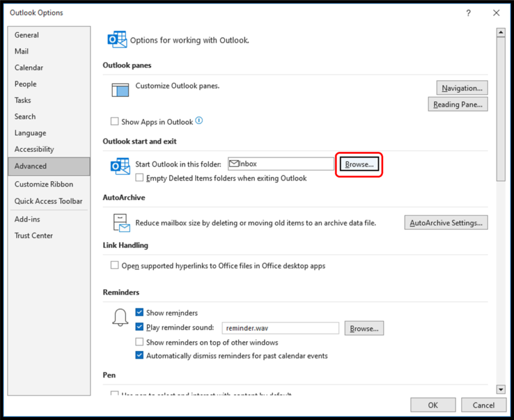This screenshot has width=514, height=420.
Task: Enable showing reminders on top of other windows
Action: pyautogui.click(x=139, y=342)
